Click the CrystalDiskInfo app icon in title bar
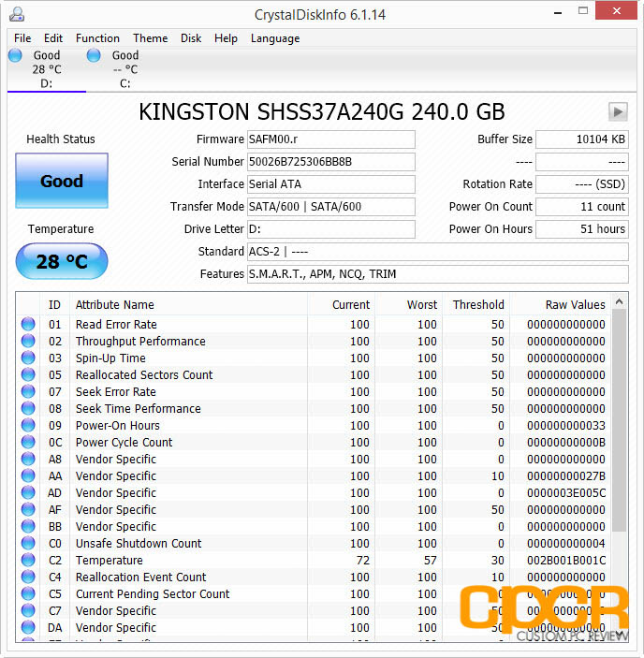 click(17, 14)
